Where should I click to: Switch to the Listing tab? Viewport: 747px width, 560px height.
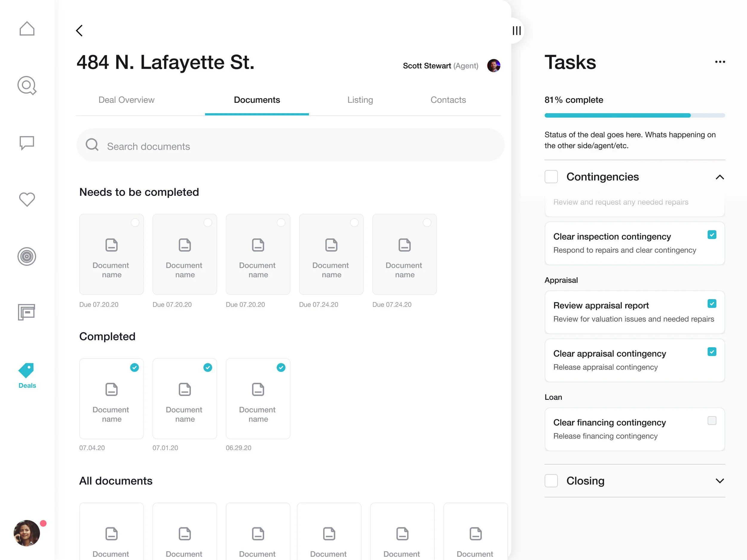[x=360, y=100]
